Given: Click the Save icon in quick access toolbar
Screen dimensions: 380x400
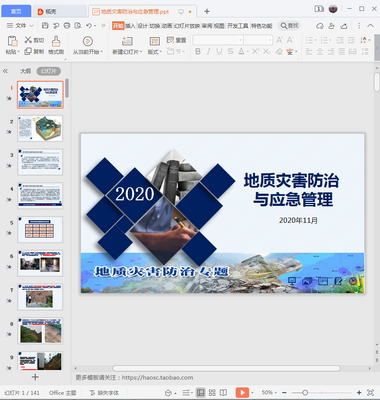Looking at the screenshot, I should (45, 26).
